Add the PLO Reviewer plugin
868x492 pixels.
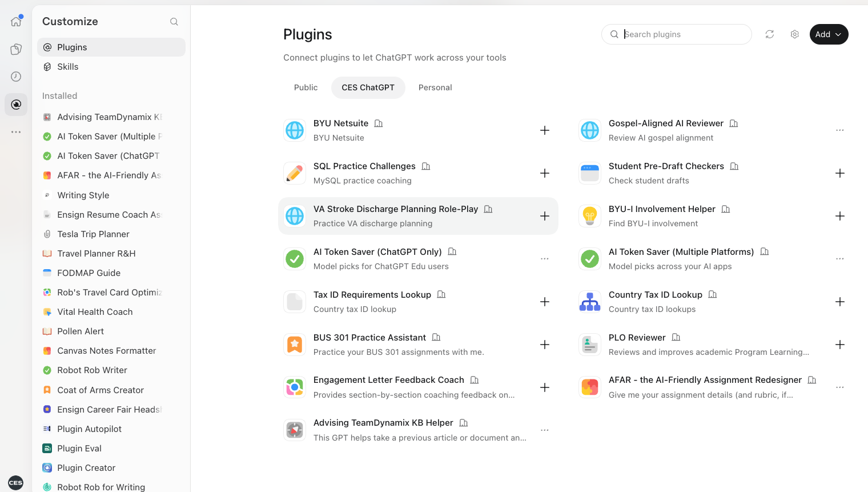coord(840,345)
